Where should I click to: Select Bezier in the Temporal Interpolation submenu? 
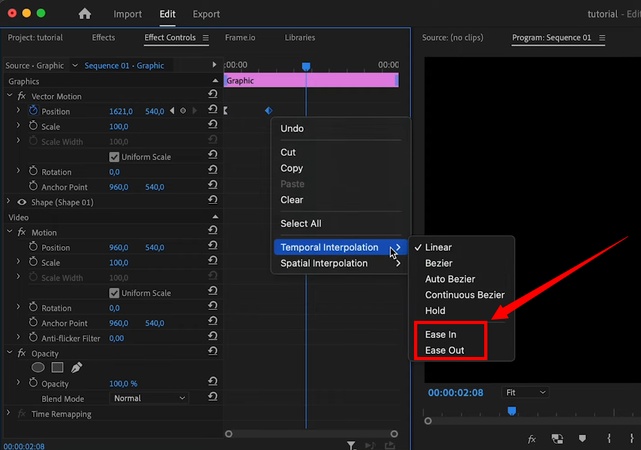pyautogui.click(x=438, y=263)
